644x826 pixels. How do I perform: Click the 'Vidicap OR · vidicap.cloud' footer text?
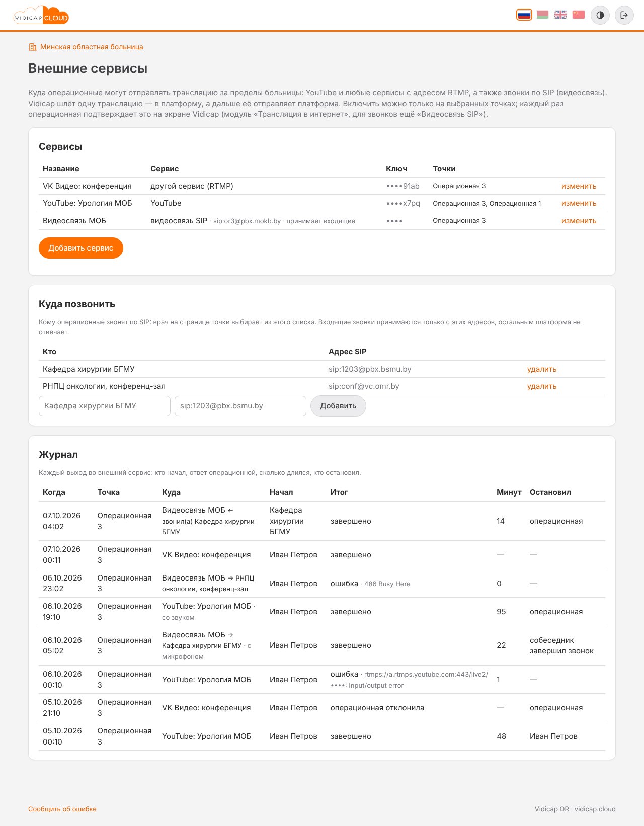click(x=575, y=809)
